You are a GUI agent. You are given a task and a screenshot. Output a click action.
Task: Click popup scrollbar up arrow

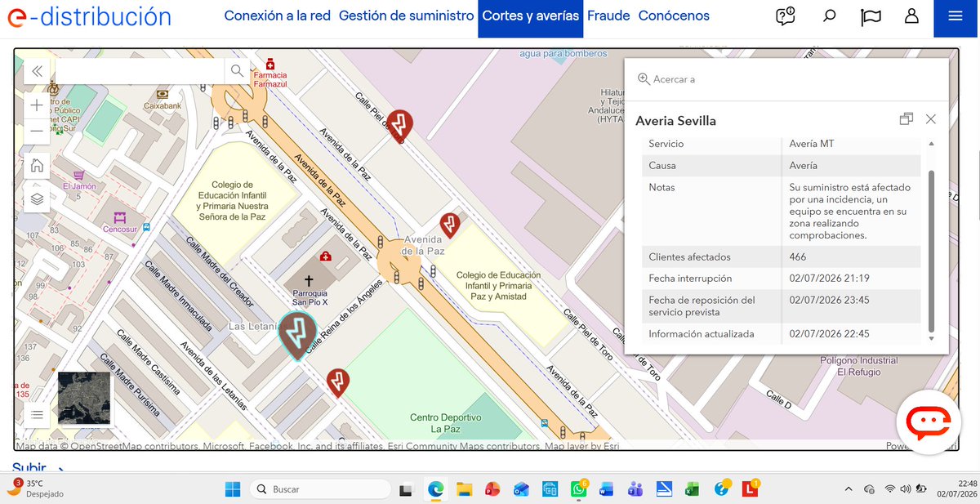931,144
